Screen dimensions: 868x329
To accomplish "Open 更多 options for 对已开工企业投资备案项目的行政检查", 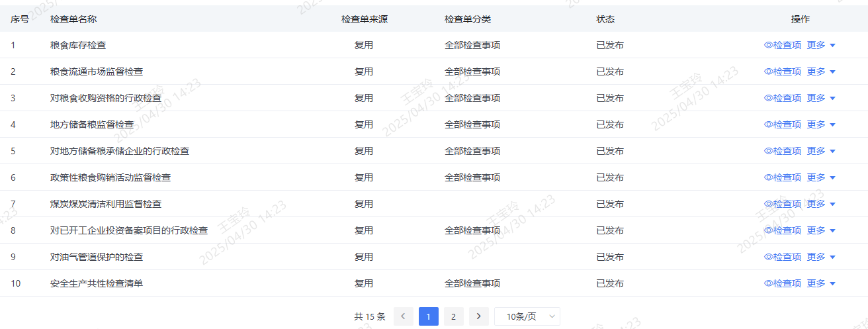I will click(x=821, y=230).
